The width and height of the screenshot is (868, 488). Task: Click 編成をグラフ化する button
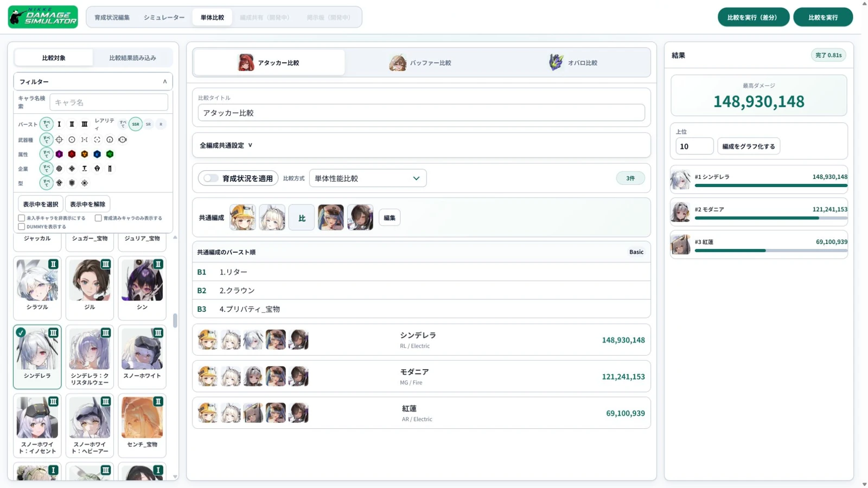tap(749, 146)
